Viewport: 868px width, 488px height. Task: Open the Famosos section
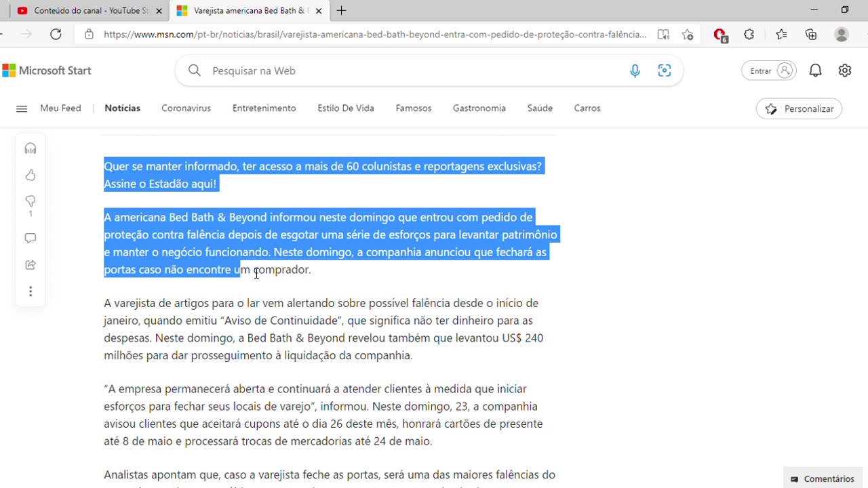pos(414,108)
